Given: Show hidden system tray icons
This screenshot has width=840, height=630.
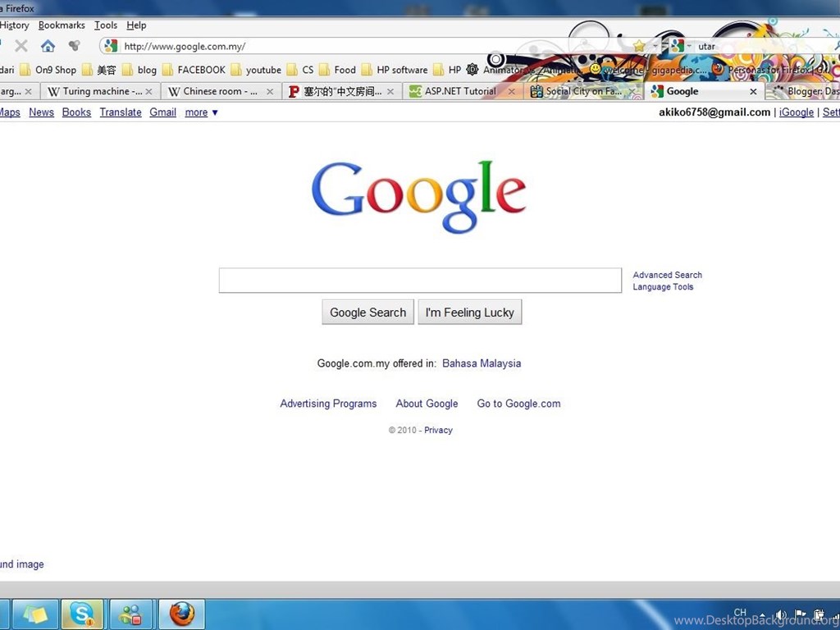Looking at the screenshot, I should point(763,615).
